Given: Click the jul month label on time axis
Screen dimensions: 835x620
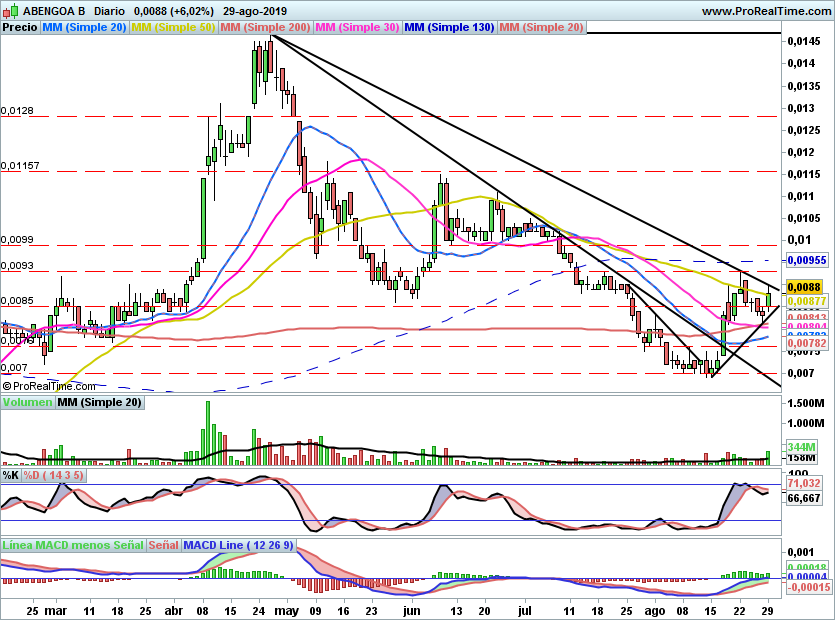Looking at the screenshot, I should pos(525,611).
